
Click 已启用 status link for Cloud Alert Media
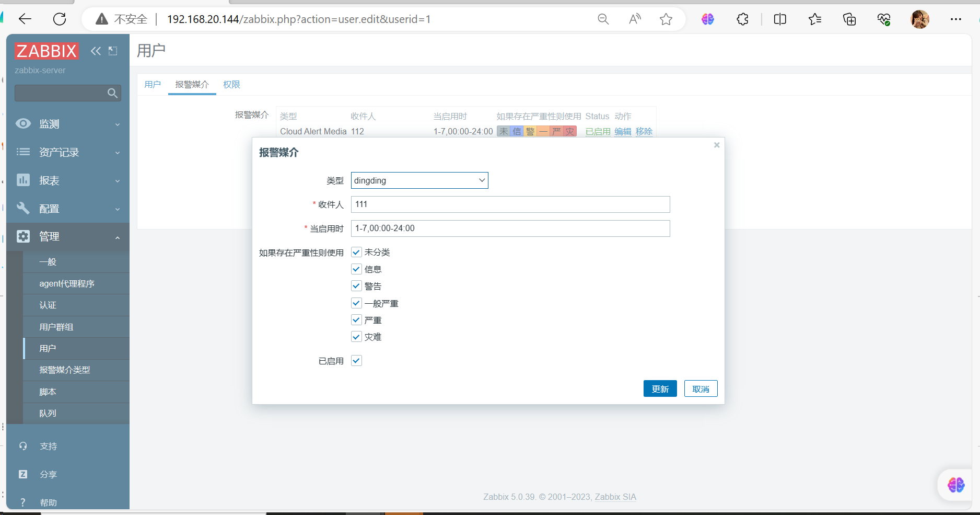pos(598,131)
